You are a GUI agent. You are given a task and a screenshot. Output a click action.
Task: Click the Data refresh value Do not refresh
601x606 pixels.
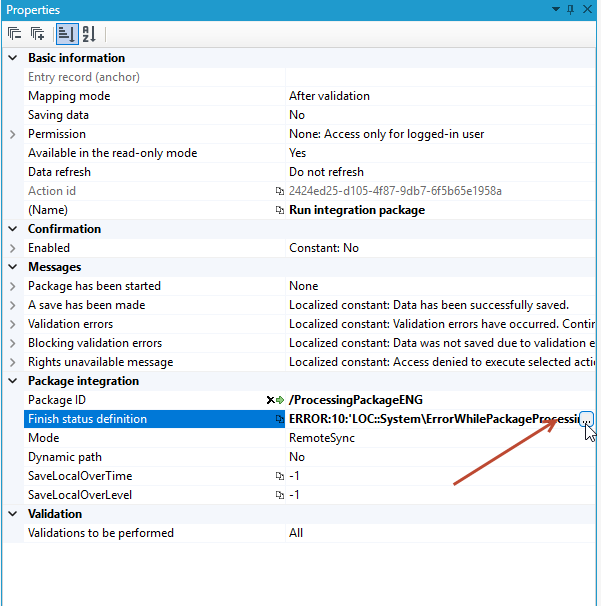(x=326, y=172)
